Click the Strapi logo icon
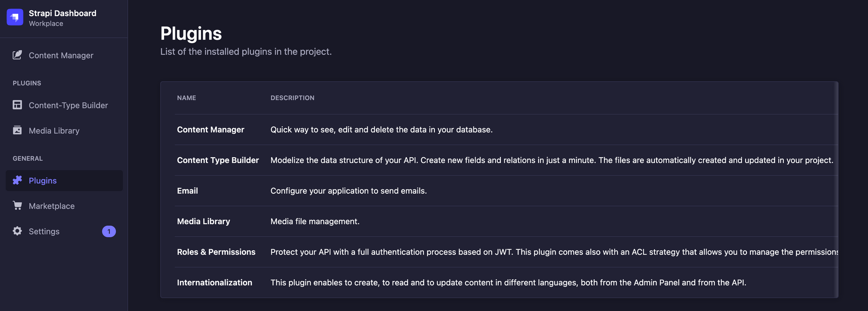This screenshot has height=311, width=868. tap(15, 17)
